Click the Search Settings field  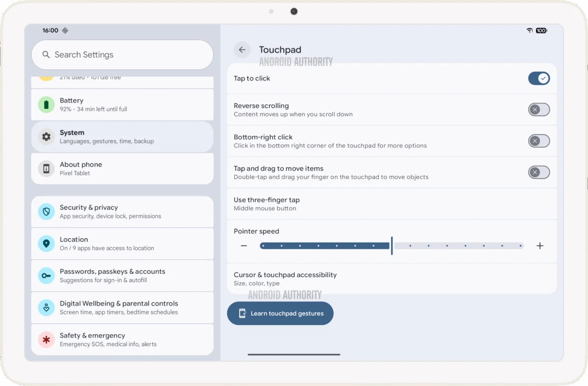point(122,55)
